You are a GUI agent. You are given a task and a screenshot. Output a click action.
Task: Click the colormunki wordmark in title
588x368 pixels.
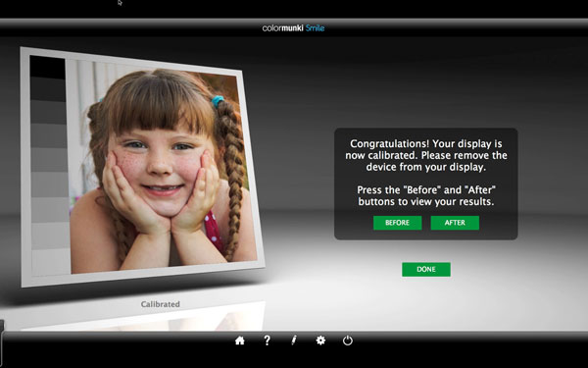click(283, 28)
